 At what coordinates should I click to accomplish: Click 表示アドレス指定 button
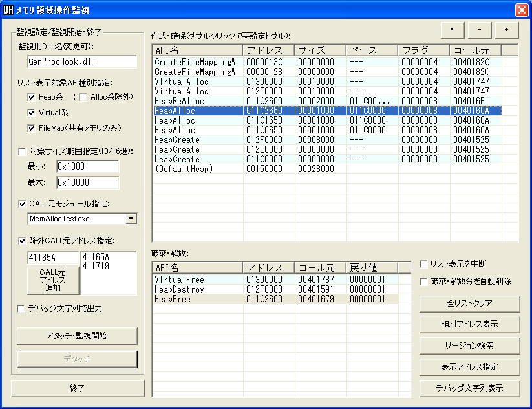tap(469, 367)
